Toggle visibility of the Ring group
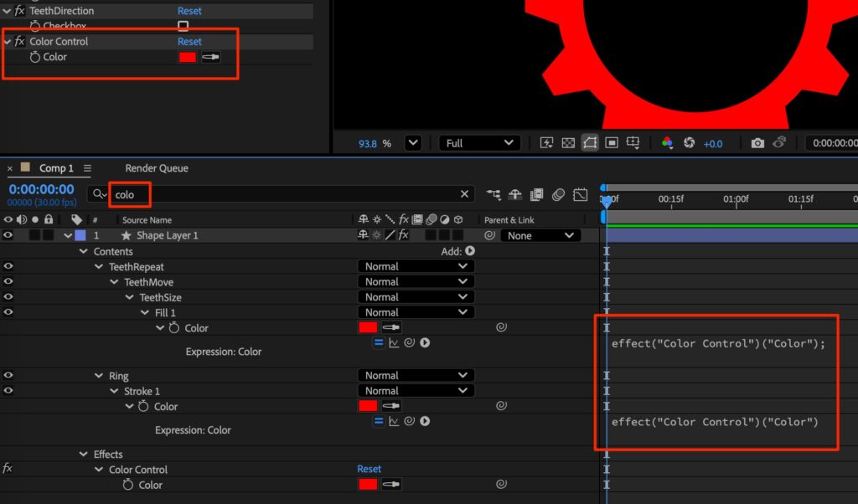 8,376
